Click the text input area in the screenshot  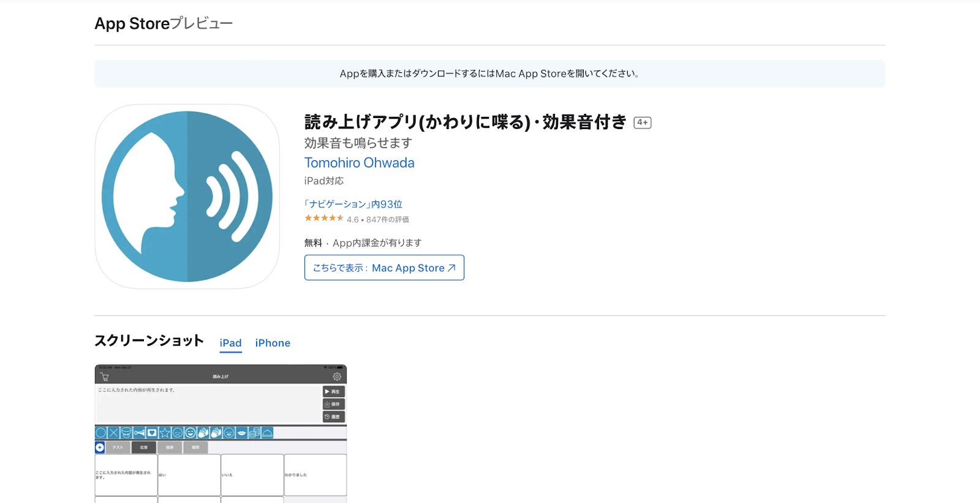click(208, 404)
